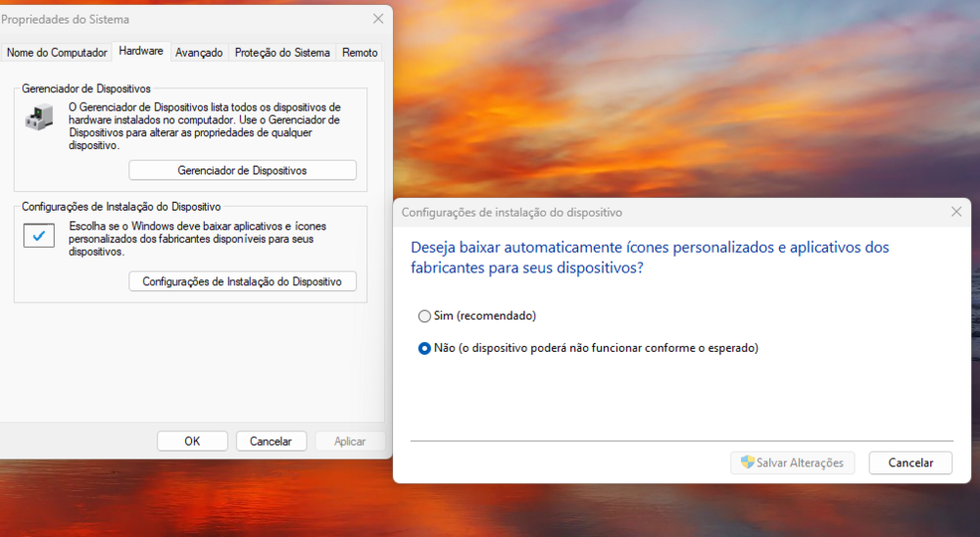Click the checkmark monitor installation settings icon
Screen dimensions: 980x537
(39, 235)
